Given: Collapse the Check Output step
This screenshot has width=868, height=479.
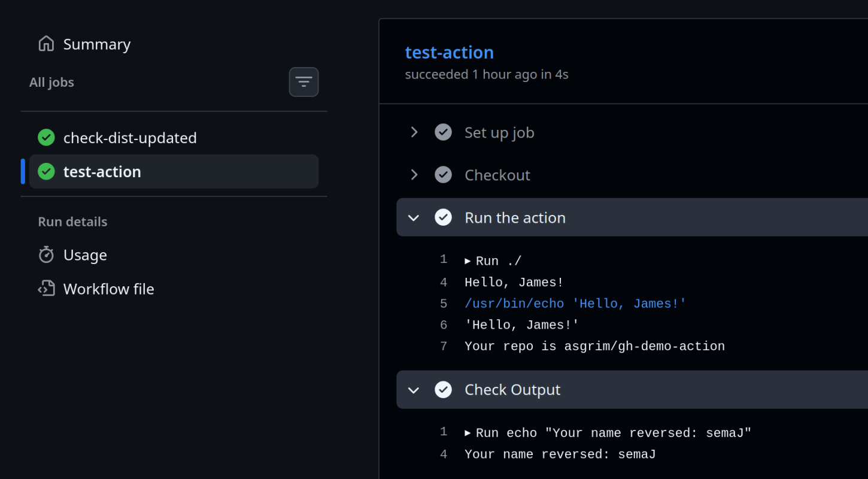Looking at the screenshot, I should point(413,389).
